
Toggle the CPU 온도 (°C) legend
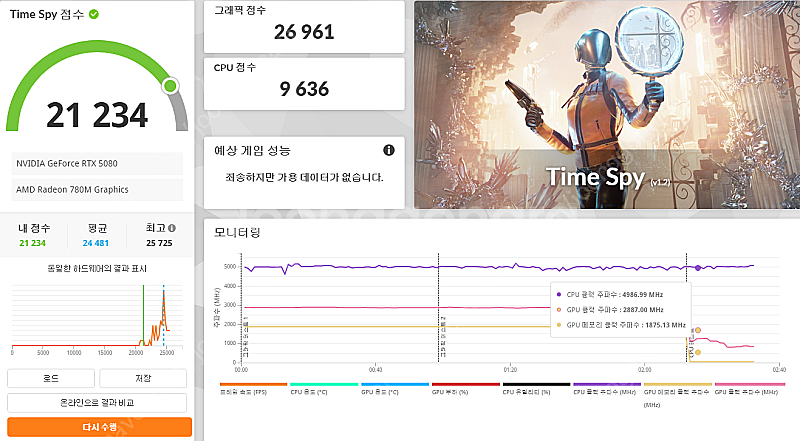[x=324, y=389]
